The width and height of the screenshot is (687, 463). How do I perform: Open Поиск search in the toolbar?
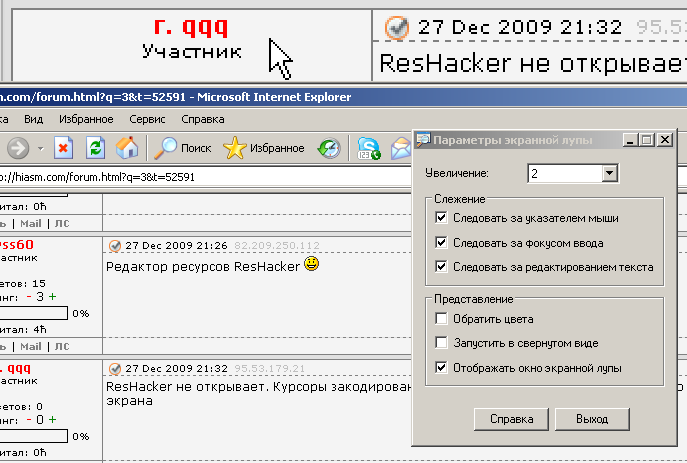click(x=182, y=148)
